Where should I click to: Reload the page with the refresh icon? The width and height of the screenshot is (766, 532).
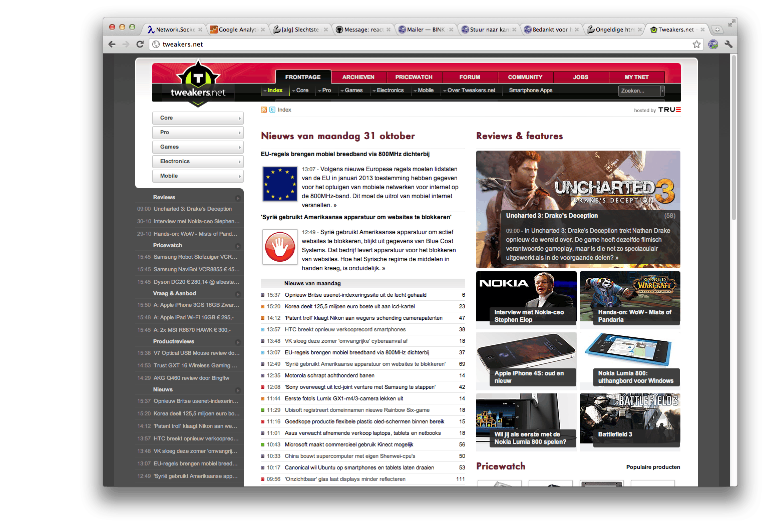[140, 44]
